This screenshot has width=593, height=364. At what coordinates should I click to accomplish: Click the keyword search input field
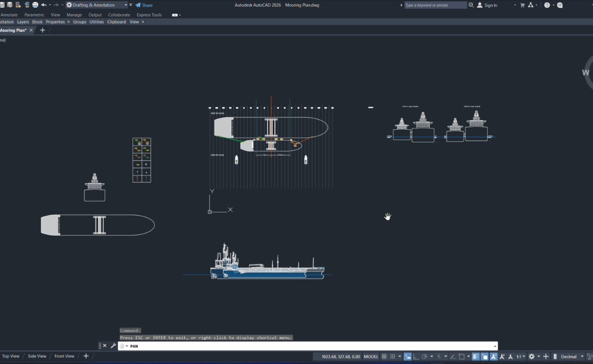tap(434, 5)
